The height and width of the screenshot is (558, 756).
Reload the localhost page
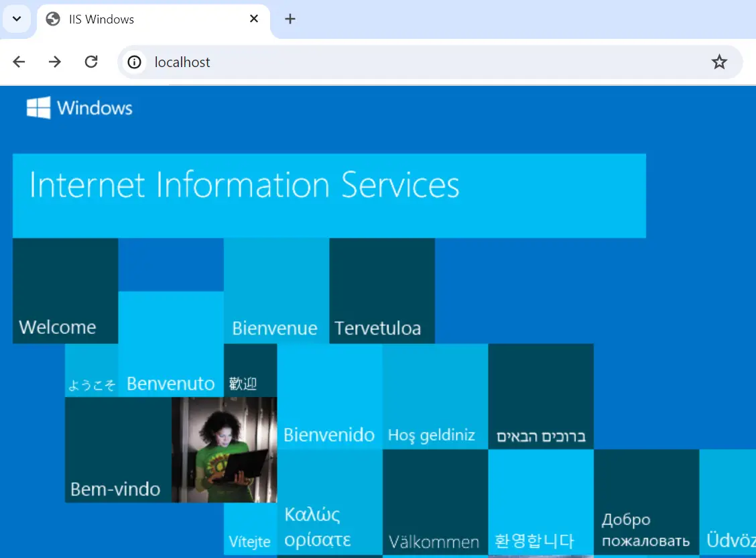point(91,62)
